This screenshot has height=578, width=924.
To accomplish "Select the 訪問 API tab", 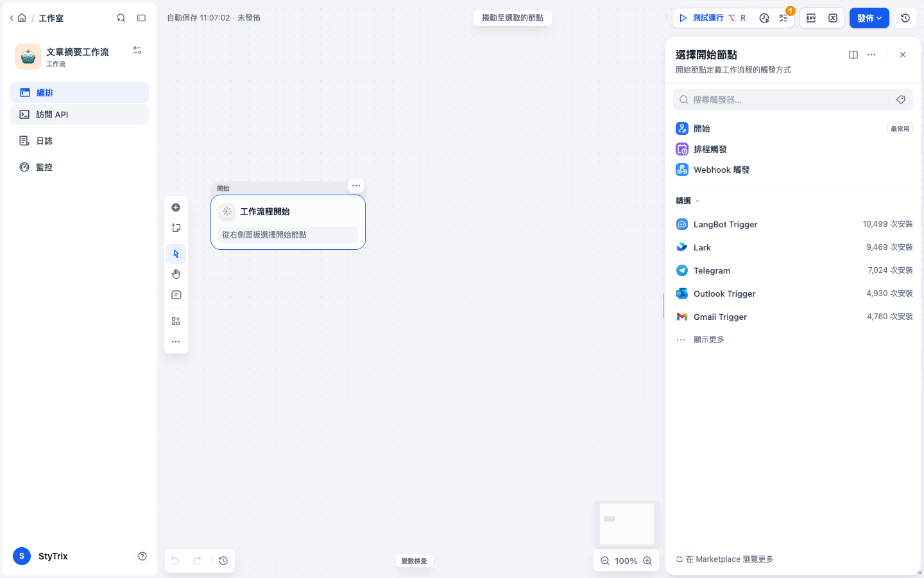I will (80, 114).
